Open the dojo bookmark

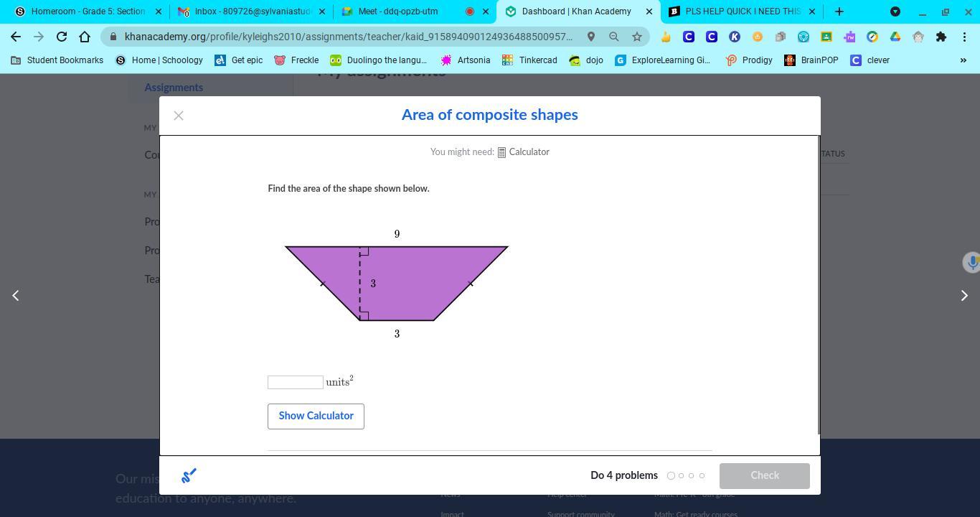click(585, 60)
